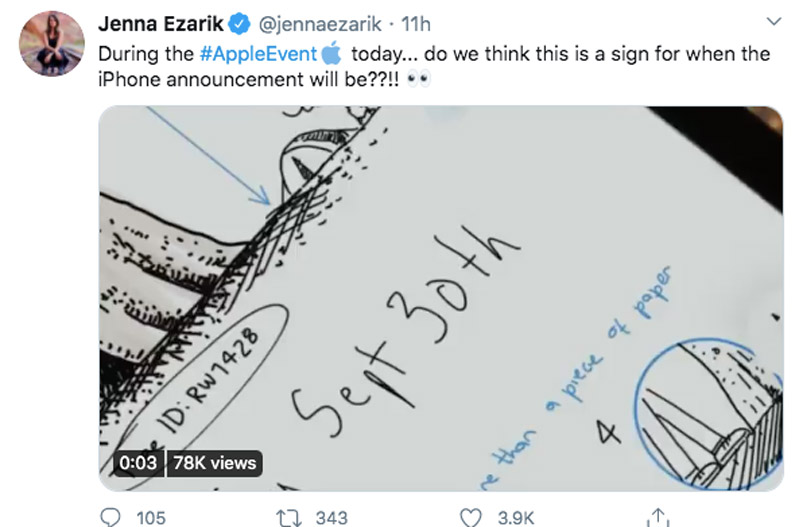This screenshot has height=527, width=799.
Task: Click the reply speech bubble icon
Action: [x=110, y=516]
